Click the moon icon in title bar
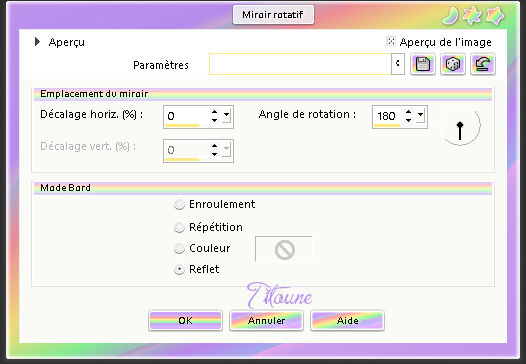526x364 pixels. 450,16
